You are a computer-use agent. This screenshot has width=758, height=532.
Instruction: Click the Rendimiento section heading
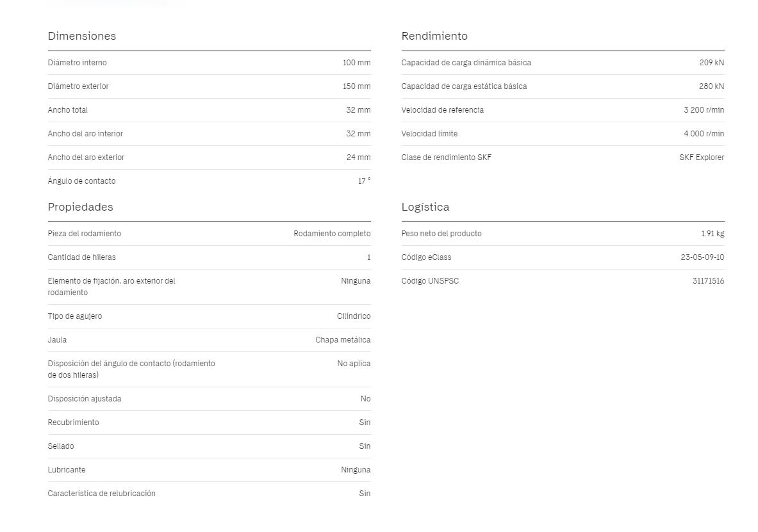(x=434, y=36)
